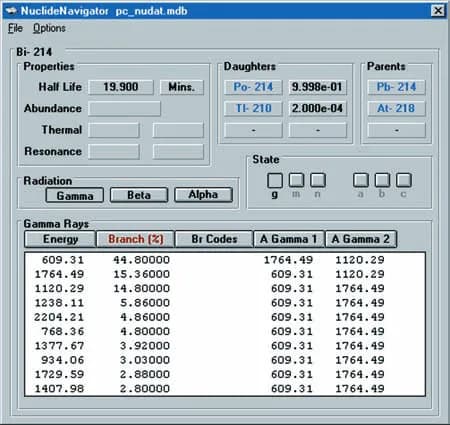Image resolution: width=450 pixels, height=425 pixels.
Task: Click the Br Codes column header
Action: coord(214,239)
